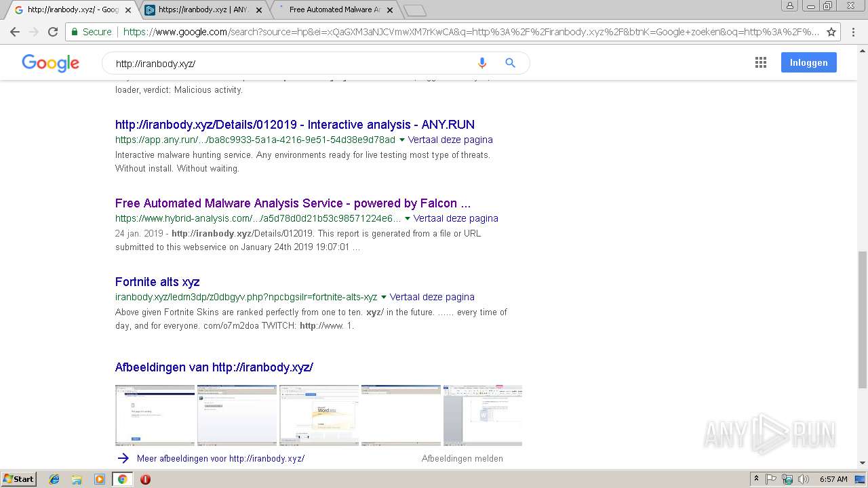Click Meer afbeeldingen voor http://iranbody.xyz/
This screenshot has height=488, width=868.
(x=220, y=459)
